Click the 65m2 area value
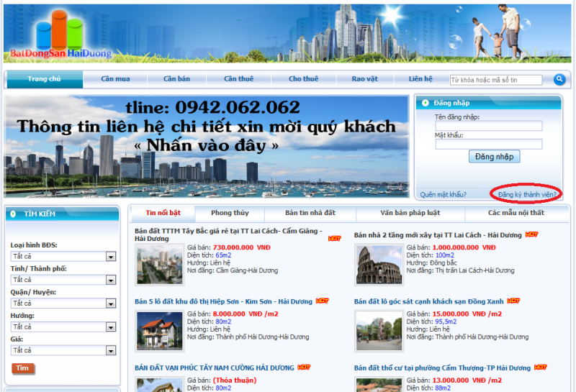This screenshot has height=392, width=576. point(223,255)
